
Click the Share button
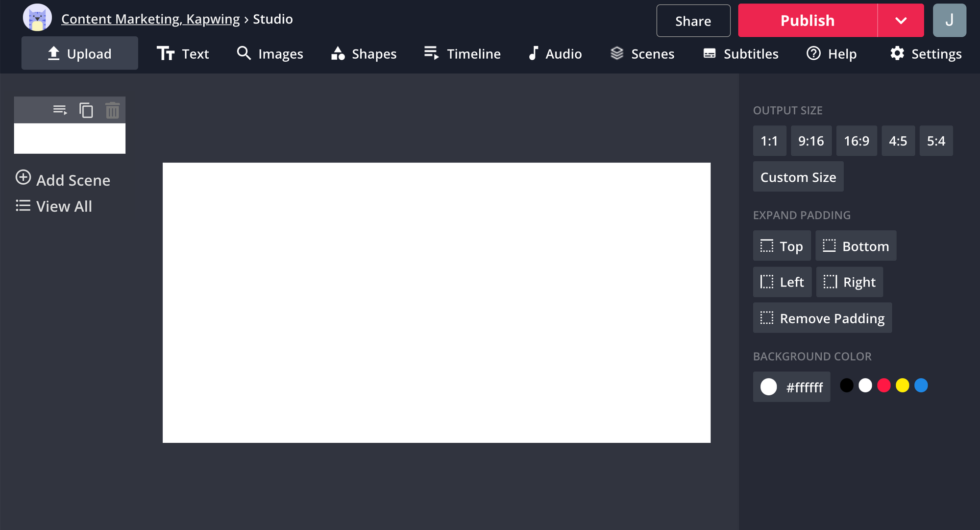tap(693, 21)
